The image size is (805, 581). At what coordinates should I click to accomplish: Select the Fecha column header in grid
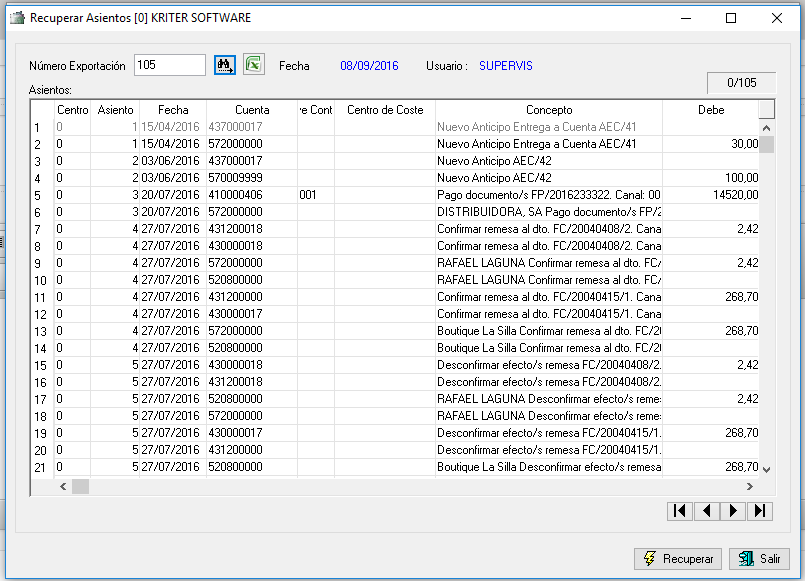coord(173,110)
